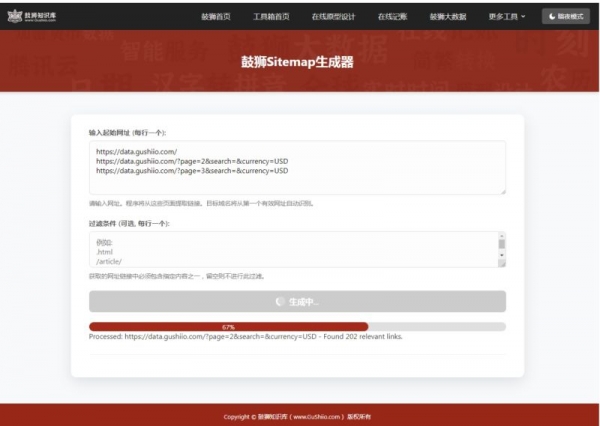
Task: Click the 过滤条件 (可选) label
Action: click(129, 224)
